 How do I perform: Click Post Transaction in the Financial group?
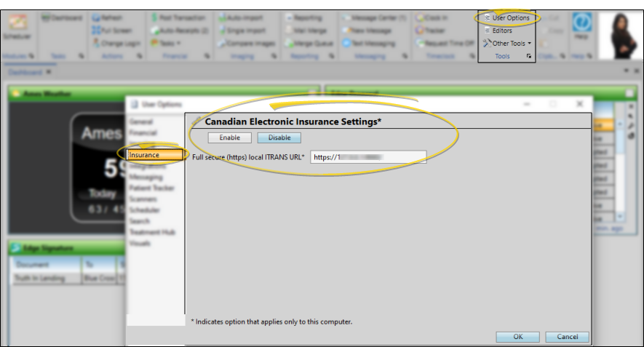coord(182,17)
